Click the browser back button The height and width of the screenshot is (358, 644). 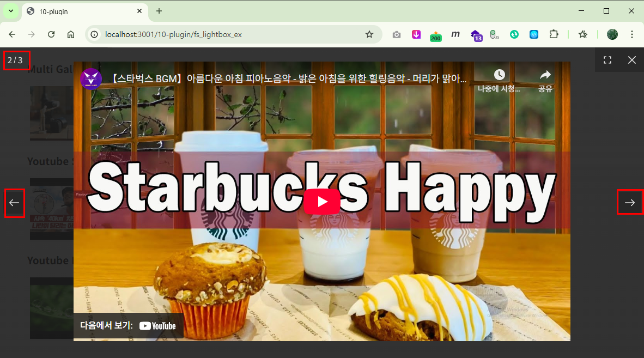click(x=12, y=34)
